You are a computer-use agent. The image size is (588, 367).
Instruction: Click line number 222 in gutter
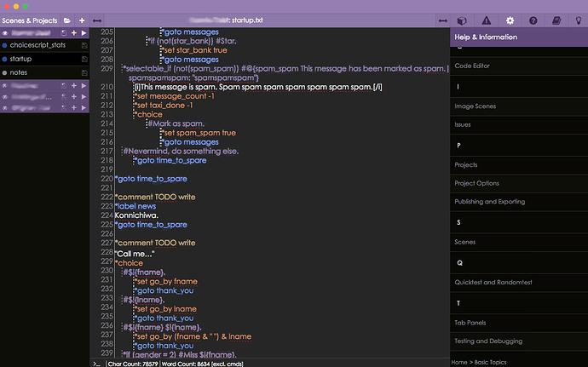coord(107,197)
